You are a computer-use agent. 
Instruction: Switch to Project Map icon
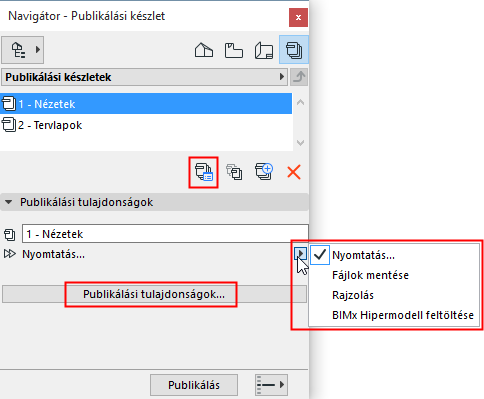204,50
